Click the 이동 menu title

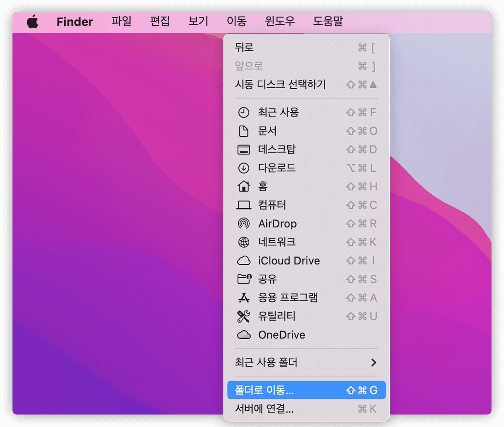pyautogui.click(x=236, y=21)
